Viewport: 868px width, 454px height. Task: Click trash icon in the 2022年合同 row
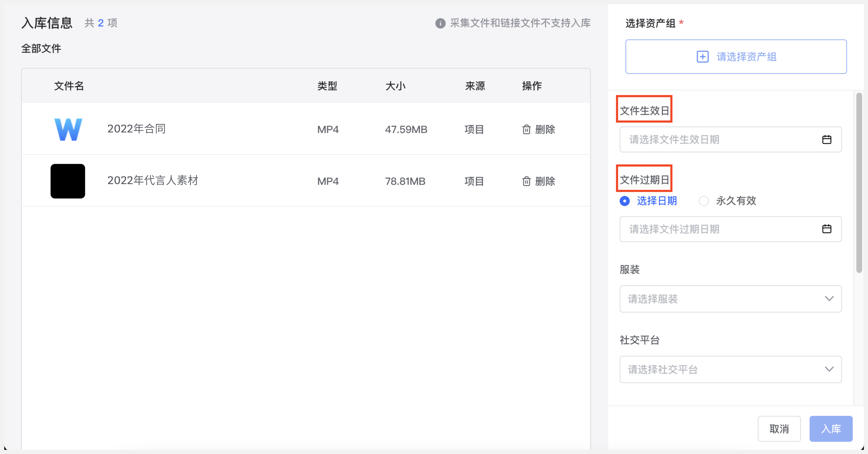tap(526, 129)
